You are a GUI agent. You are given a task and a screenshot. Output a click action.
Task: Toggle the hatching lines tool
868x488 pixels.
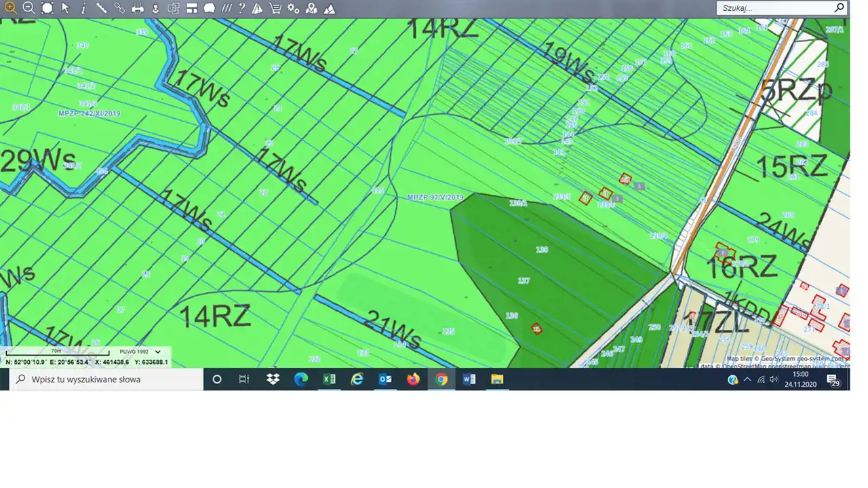pos(226,8)
